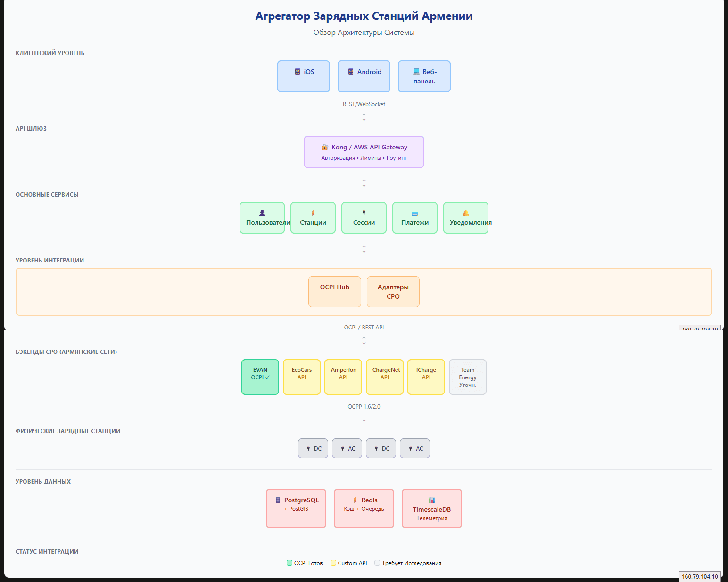Click the Custom API legend text

(x=352, y=563)
